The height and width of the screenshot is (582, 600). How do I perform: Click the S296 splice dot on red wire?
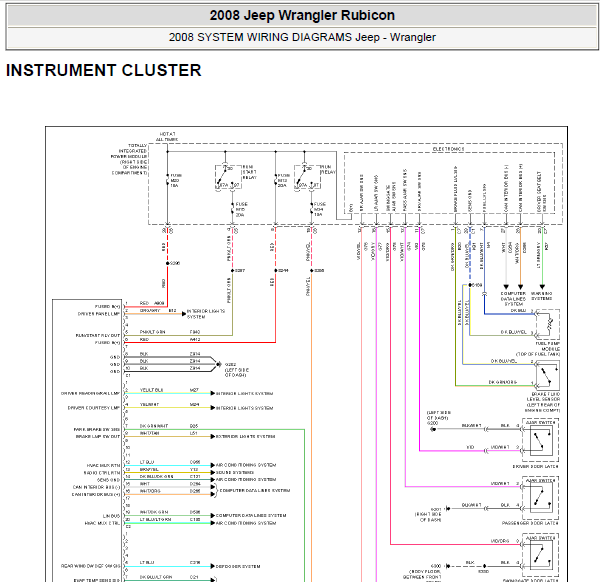click(168, 263)
